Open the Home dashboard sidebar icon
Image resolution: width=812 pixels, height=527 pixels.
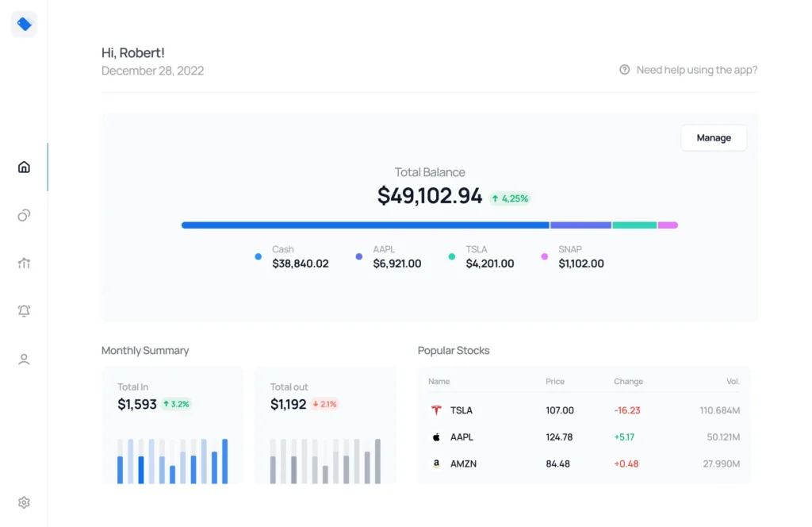(24, 167)
